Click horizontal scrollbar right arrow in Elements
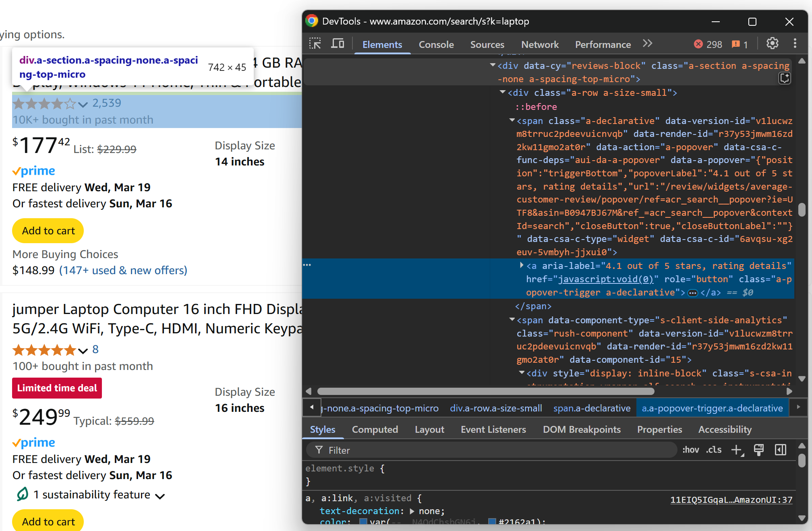Screen dimensions: 812x531 pyautogui.click(x=789, y=391)
